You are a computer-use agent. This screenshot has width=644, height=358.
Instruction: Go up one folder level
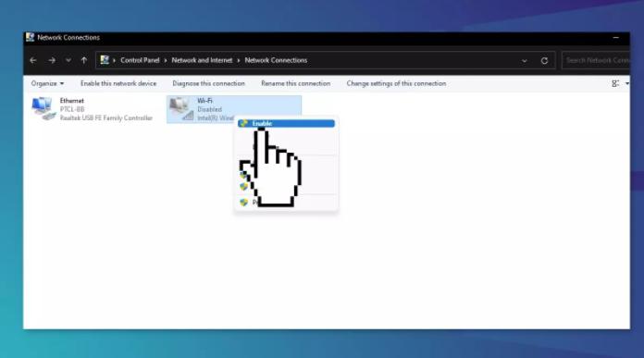coord(84,60)
